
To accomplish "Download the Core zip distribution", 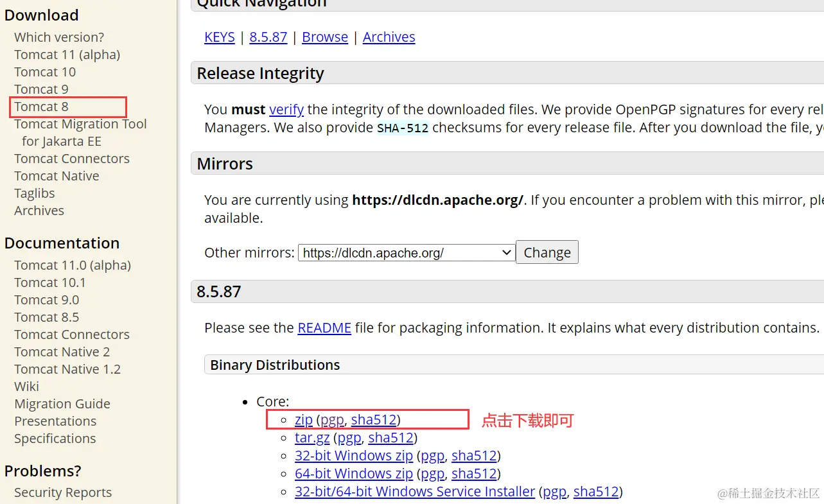I will pos(304,420).
